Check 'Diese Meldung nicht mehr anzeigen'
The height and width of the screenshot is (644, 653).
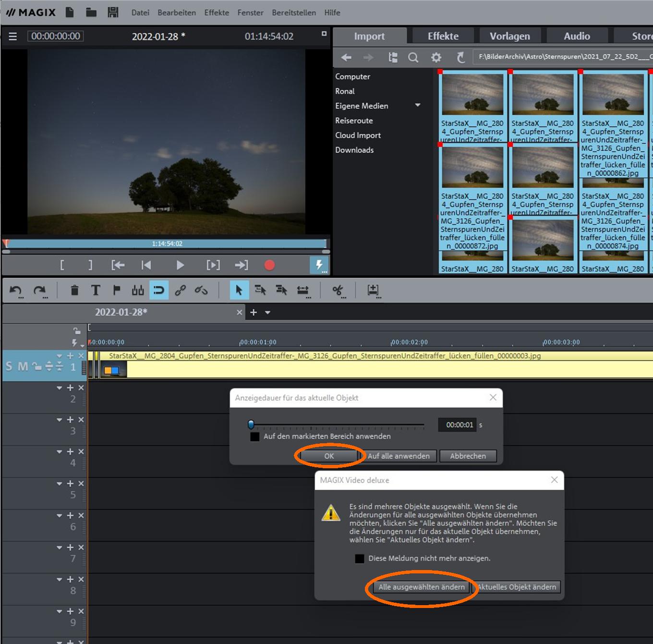(359, 559)
